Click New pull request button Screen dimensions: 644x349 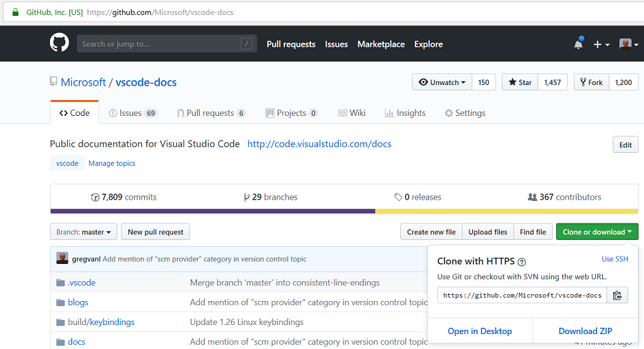click(156, 232)
